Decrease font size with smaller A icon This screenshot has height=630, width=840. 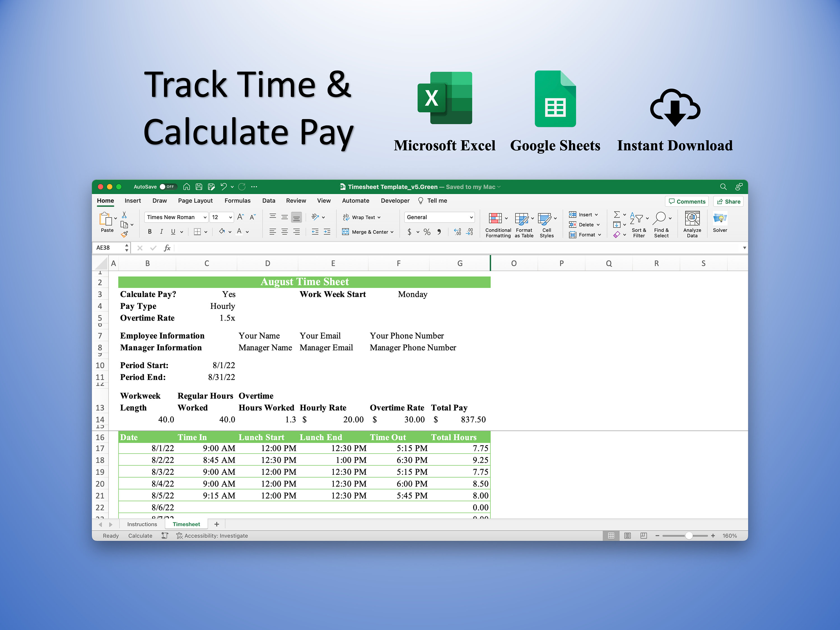click(253, 217)
